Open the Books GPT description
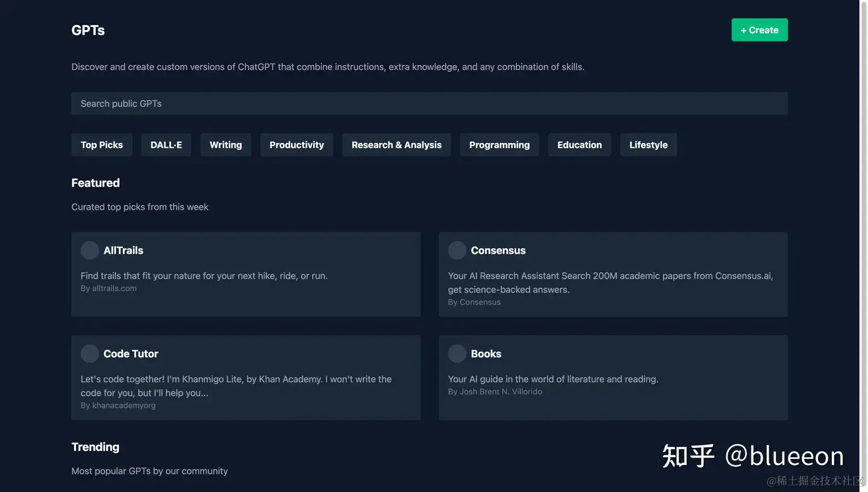This screenshot has width=868, height=492. pyautogui.click(x=553, y=379)
